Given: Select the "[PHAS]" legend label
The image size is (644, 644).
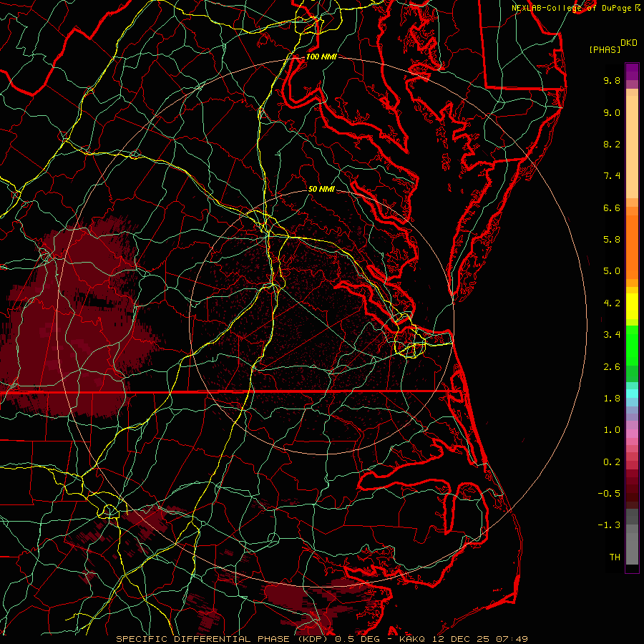Looking at the screenshot, I should pos(605,49).
